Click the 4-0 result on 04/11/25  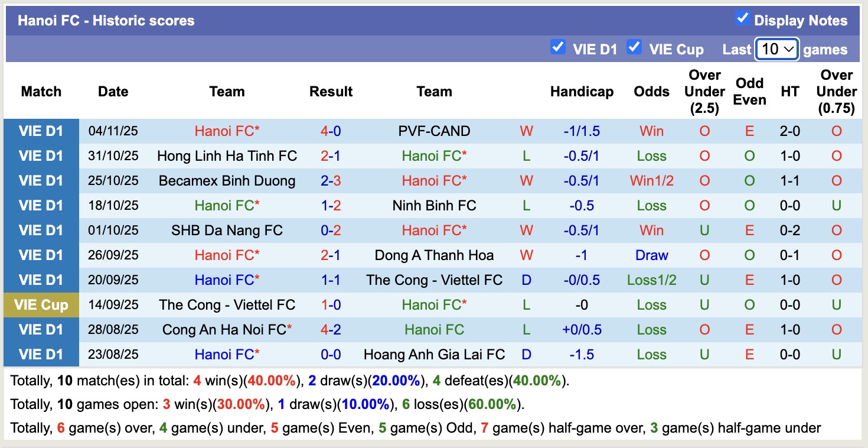coord(331,131)
